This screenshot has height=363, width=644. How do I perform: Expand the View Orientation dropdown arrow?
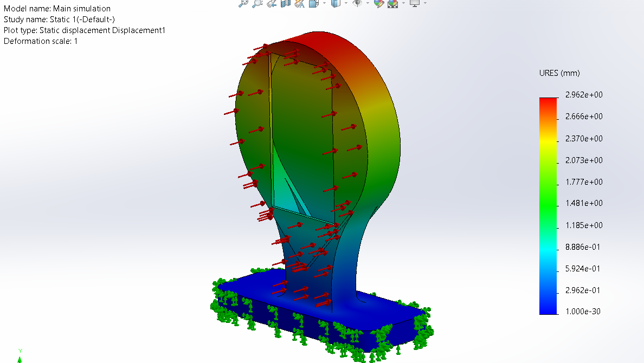(x=324, y=3)
